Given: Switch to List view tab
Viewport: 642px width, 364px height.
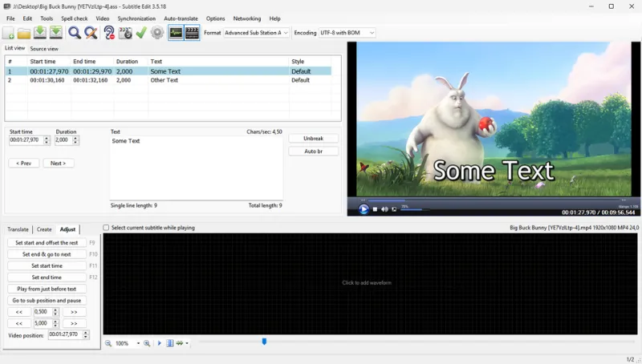Looking at the screenshot, I should [x=14, y=48].
